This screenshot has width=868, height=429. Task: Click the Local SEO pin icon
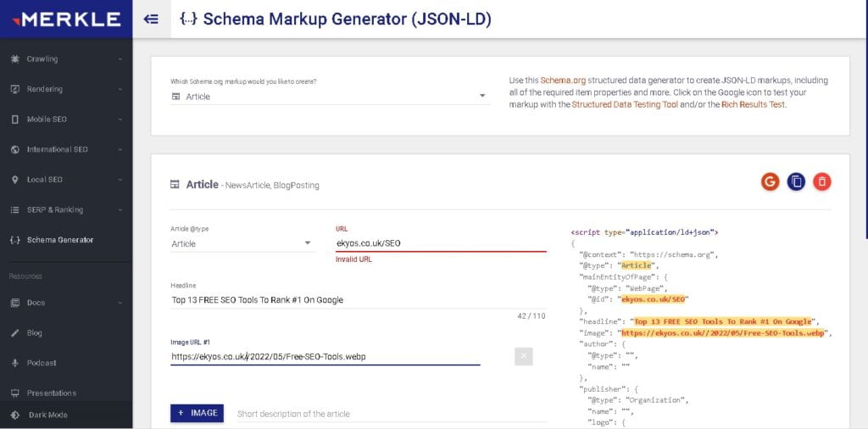click(x=15, y=180)
